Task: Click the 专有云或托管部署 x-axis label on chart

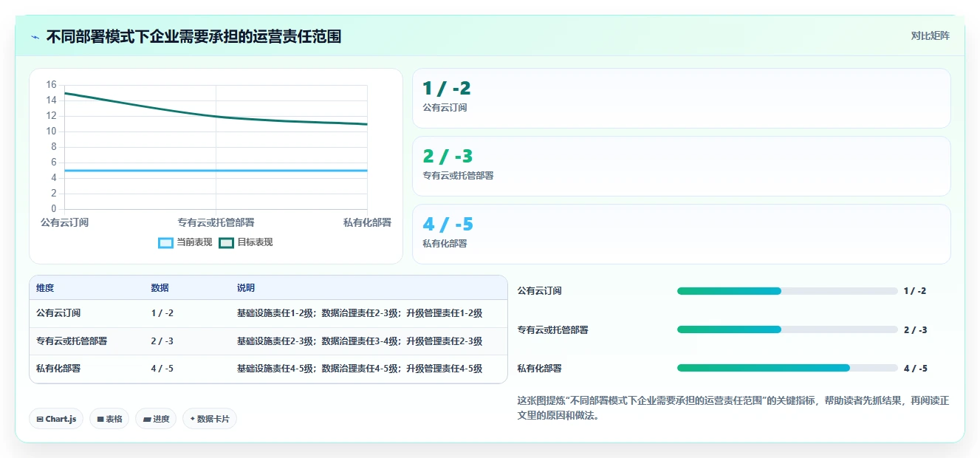Action: click(x=216, y=222)
